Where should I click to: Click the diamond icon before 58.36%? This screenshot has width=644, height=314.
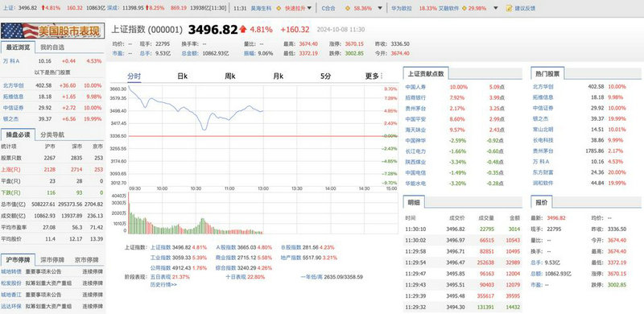tap(348, 8)
